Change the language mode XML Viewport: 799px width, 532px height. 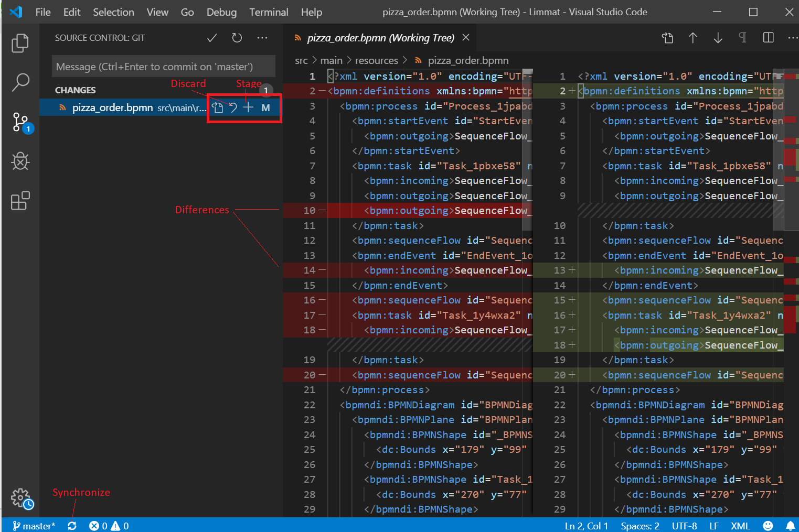point(740,525)
